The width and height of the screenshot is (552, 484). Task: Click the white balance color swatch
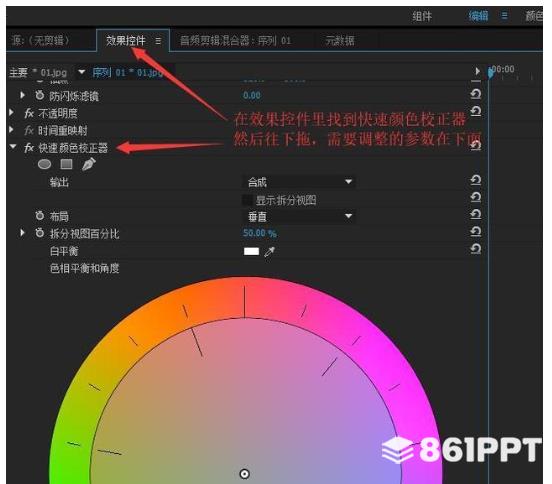[x=251, y=251]
